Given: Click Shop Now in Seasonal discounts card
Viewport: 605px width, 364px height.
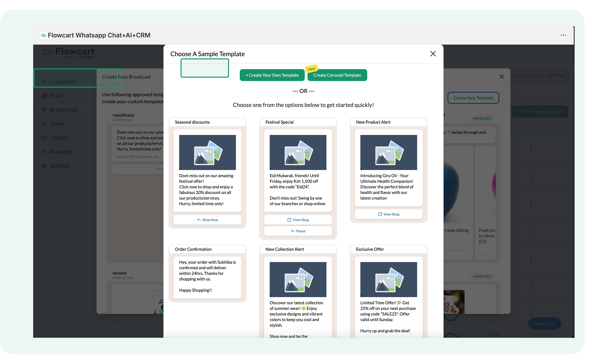Looking at the screenshot, I should [x=207, y=220].
